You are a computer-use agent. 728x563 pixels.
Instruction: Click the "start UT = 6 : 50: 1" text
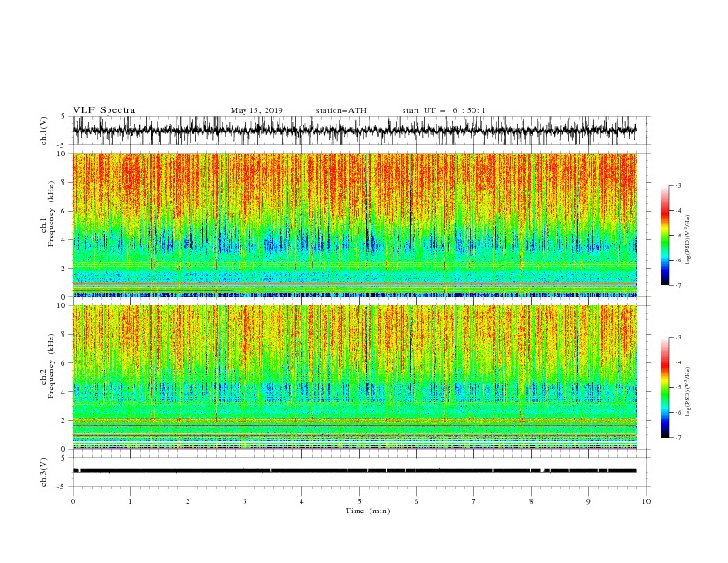[444, 110]
